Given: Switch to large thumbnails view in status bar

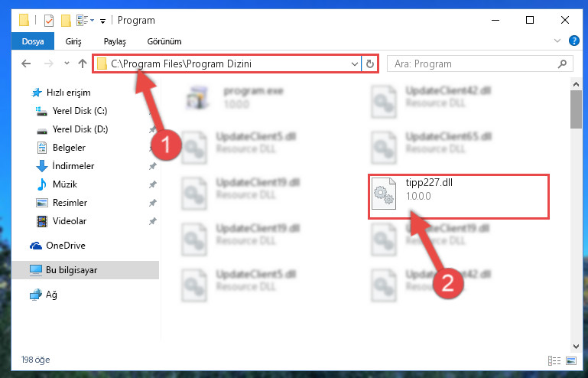Looking at the screenshot, I should click(x=571, y=360).
